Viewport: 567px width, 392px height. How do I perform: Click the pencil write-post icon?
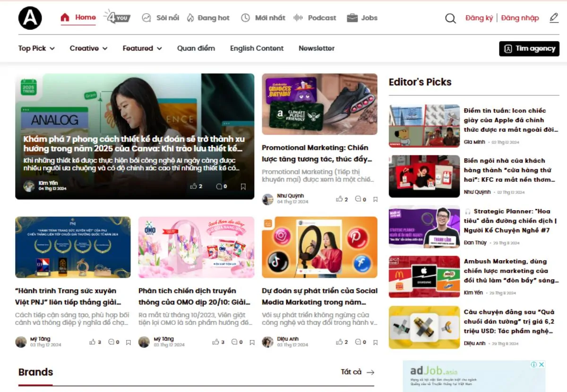(x=554, y=18)
